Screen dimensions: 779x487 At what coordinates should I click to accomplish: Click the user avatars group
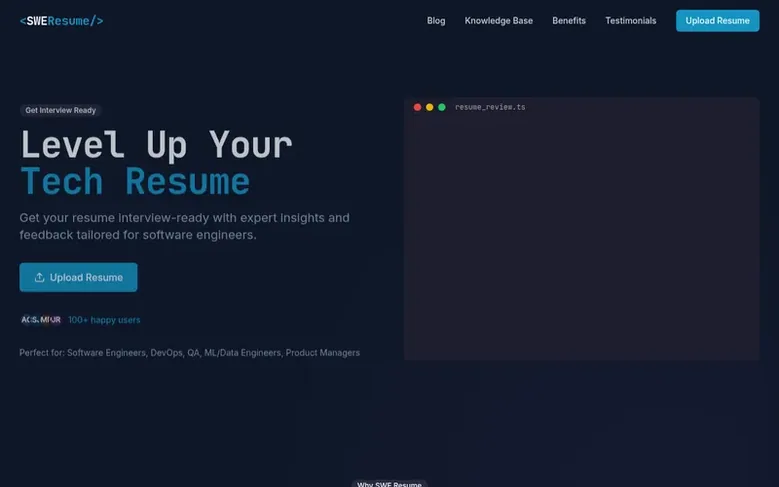tap(41, 320)
